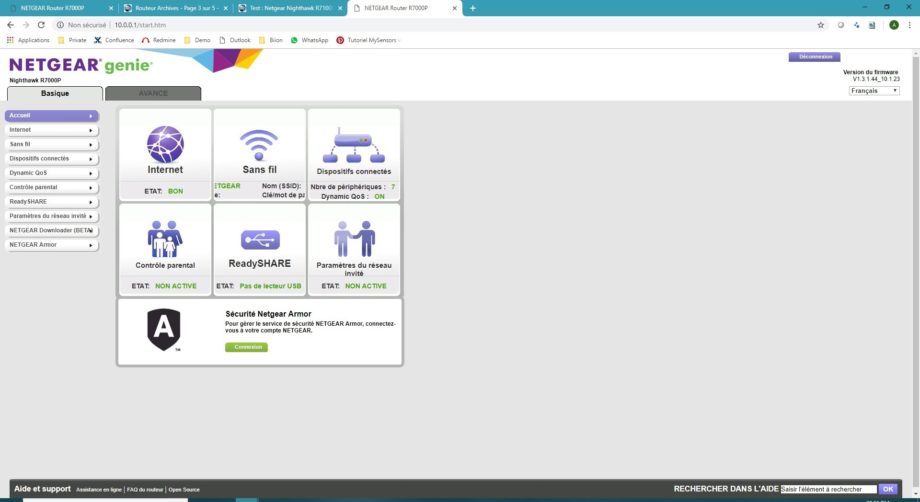Click the site info Non sécurisé icon
The height and width of the screenshot is (502, 920).
[60, 25]
